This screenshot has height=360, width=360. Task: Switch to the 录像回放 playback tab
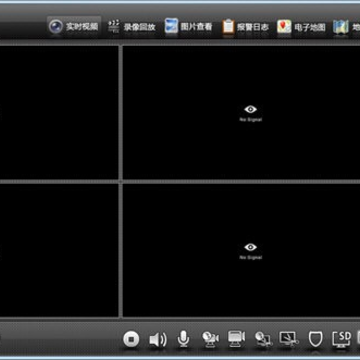(x=132, y=27)
